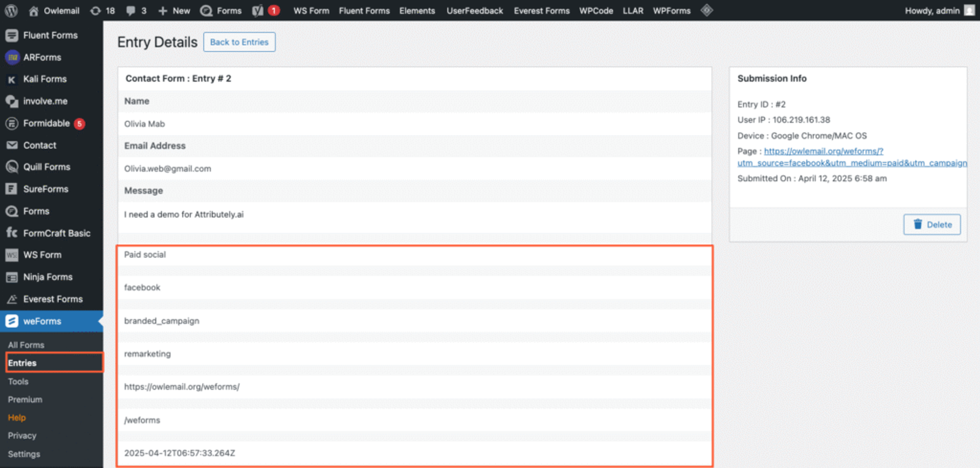Viewport: 980px width, 468px height.
Task: Select the Submitted On date text
Action: (812, 178)
